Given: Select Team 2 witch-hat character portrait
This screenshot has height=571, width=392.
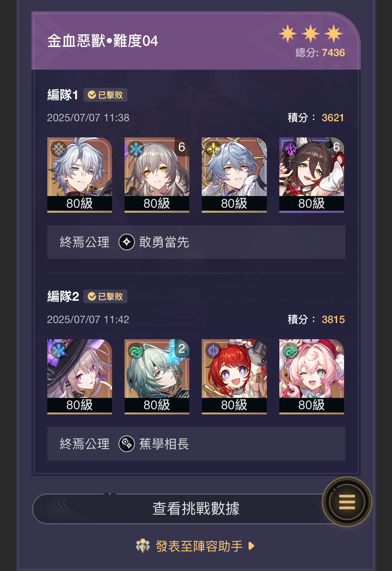Looking at the screenshot, I should point(80,376).
